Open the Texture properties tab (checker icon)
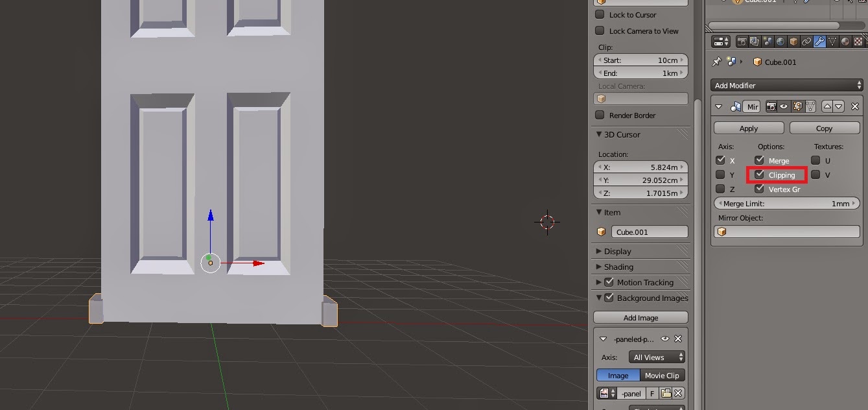Screen dimensions: 868x410 click(860, 41)
